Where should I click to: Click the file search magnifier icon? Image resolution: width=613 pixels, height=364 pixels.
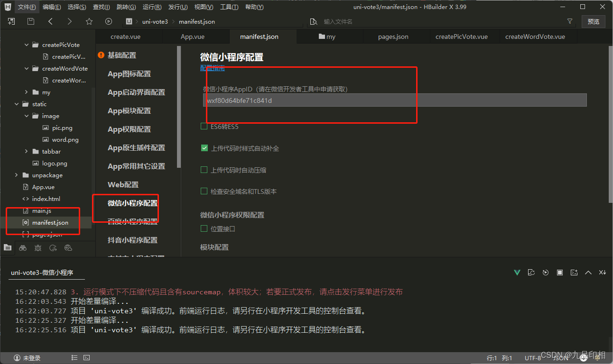pos(313,22)
